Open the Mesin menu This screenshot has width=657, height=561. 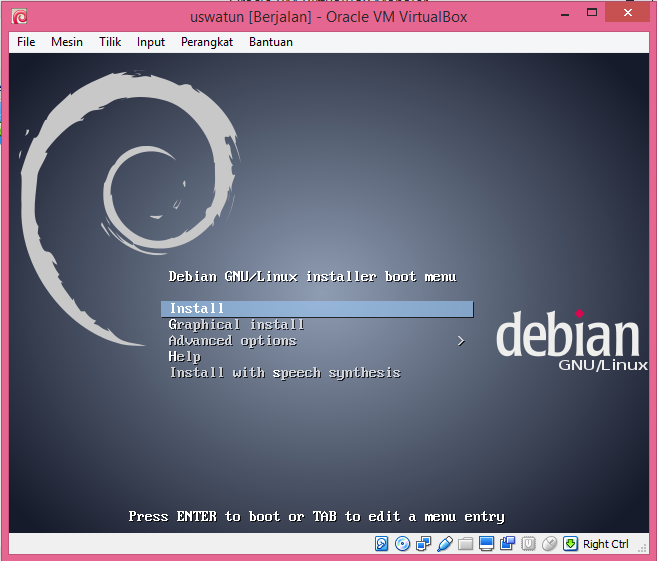coord(67,42)
